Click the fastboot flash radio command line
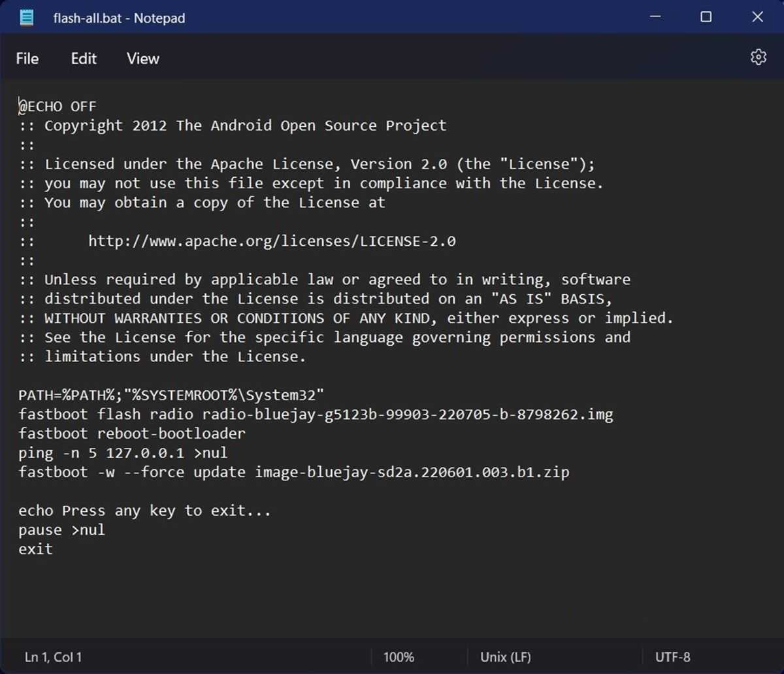The width and height of the screenshot is (784, 674). coord(316,414)
